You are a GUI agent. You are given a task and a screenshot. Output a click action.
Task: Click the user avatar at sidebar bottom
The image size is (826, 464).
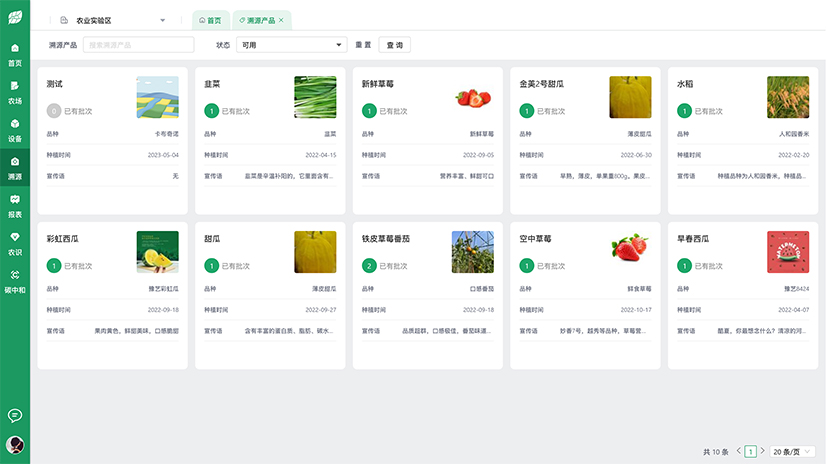tap(15, 445)
